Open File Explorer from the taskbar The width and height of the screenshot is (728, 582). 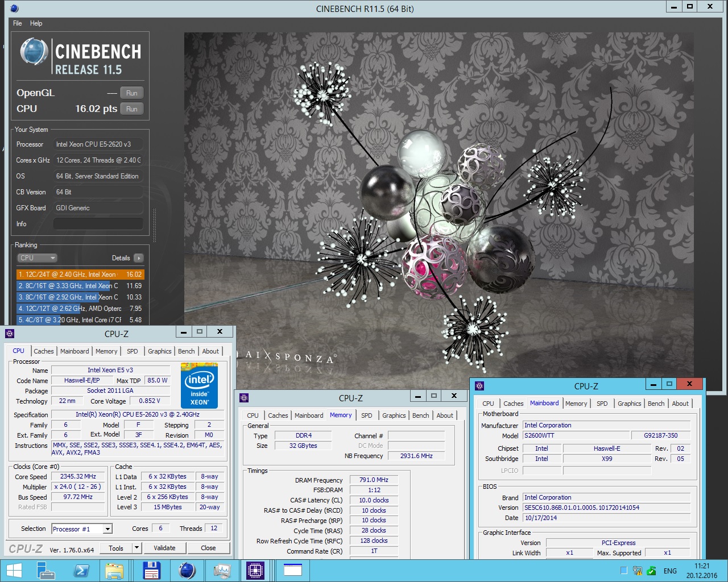[x=115, y=571]
